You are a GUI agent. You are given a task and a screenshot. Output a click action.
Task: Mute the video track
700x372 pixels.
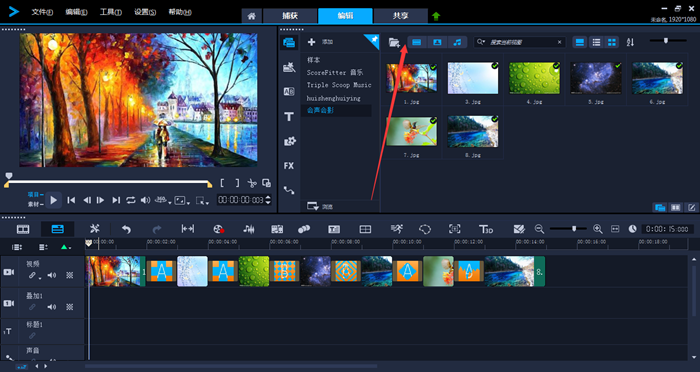[x=52, y=276]
